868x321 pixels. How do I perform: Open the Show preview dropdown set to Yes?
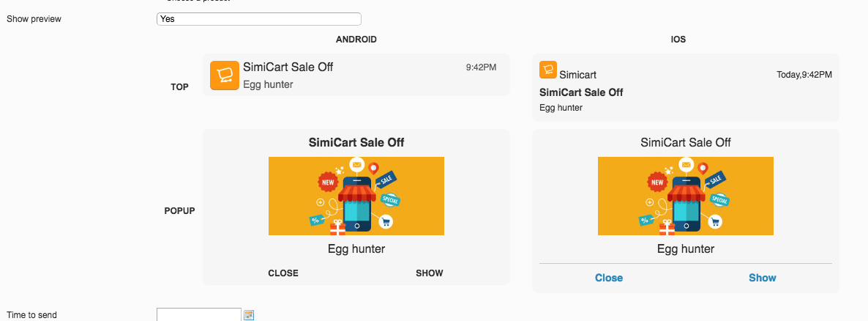tap(259, 19)
